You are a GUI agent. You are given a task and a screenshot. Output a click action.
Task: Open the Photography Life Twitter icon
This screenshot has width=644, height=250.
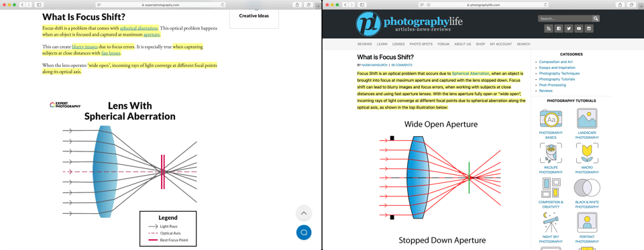tap(569, 28)
